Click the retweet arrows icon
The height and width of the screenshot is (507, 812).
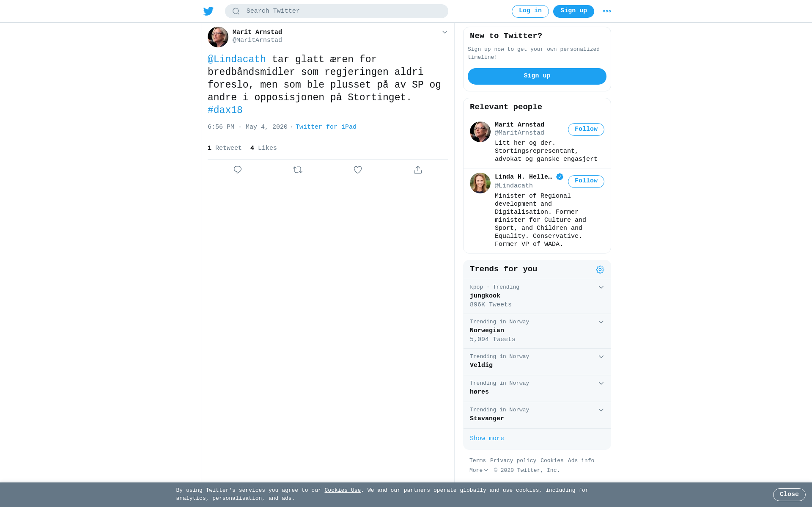(x=298, y=170)
